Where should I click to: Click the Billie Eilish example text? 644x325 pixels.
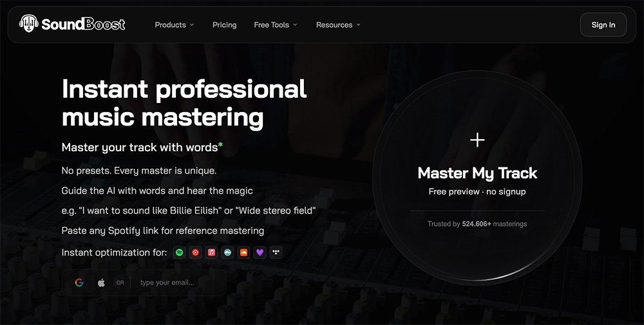pyautogui.click(x=189, y=211)
